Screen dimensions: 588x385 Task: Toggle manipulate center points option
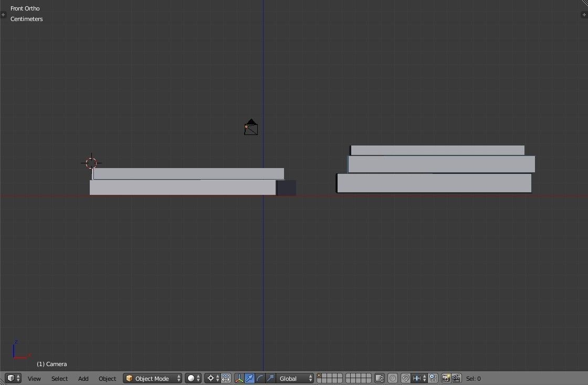click(x=226, y=378)
